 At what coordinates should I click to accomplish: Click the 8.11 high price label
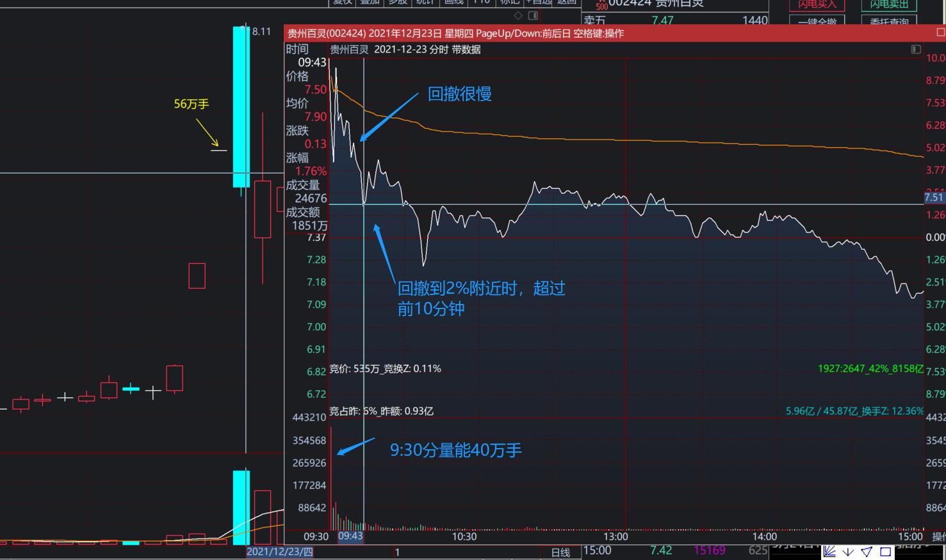coord(261,31)
